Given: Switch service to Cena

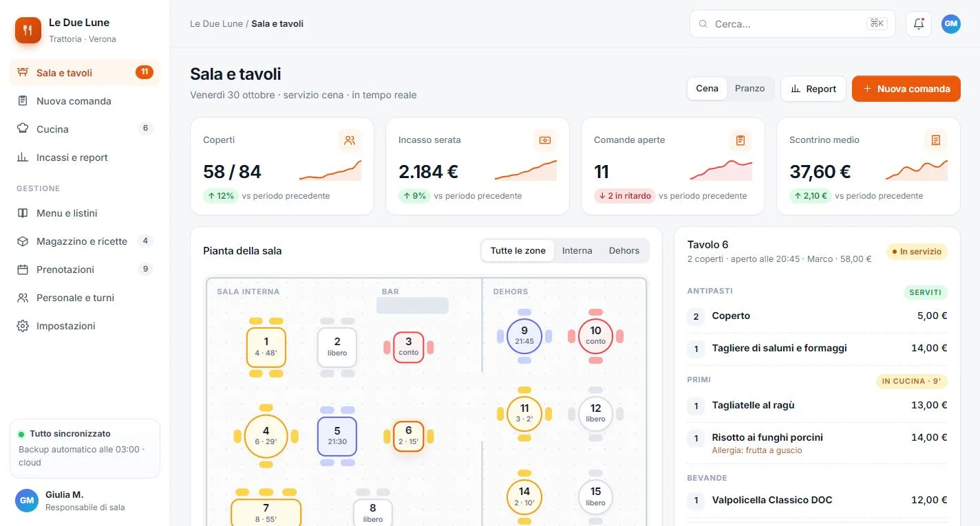Looking at the screenshot, I should click(707, 89).
